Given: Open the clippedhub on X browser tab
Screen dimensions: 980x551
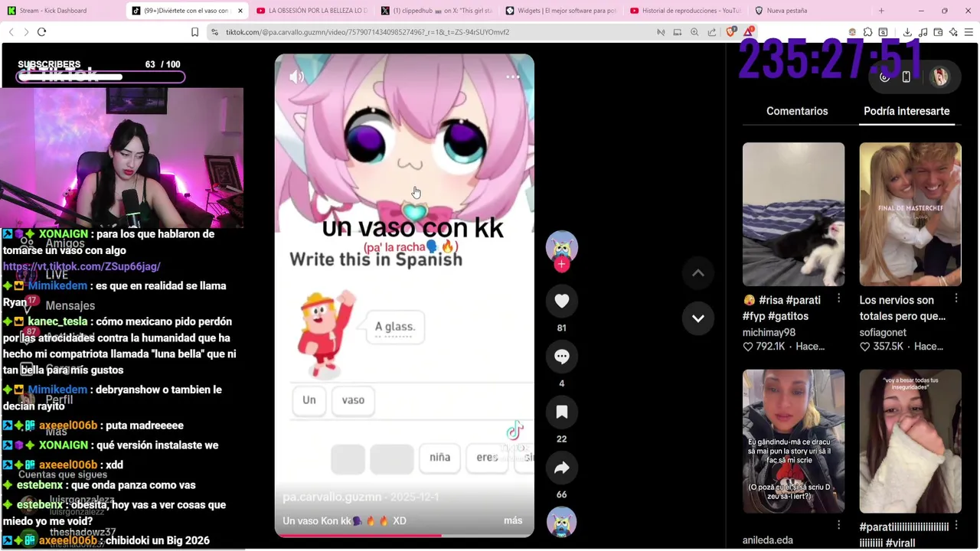Looking at the screenshot, I should [x=436, y=11].
